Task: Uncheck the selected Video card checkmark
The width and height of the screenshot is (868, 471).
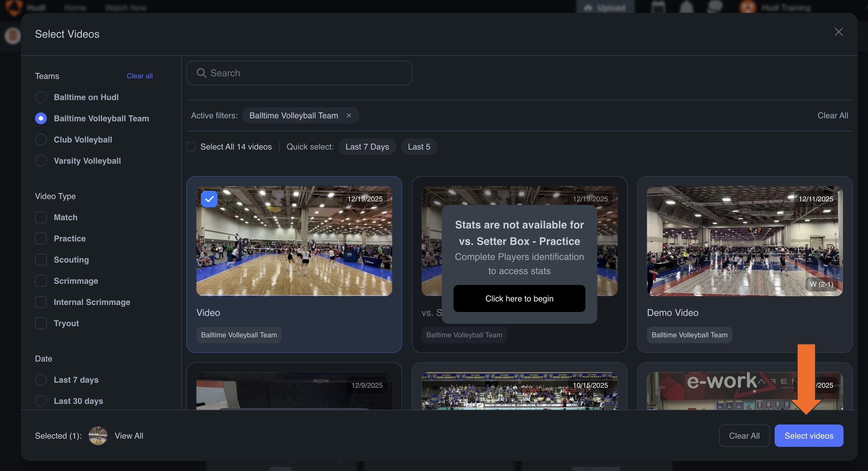Action: point(209,199)
